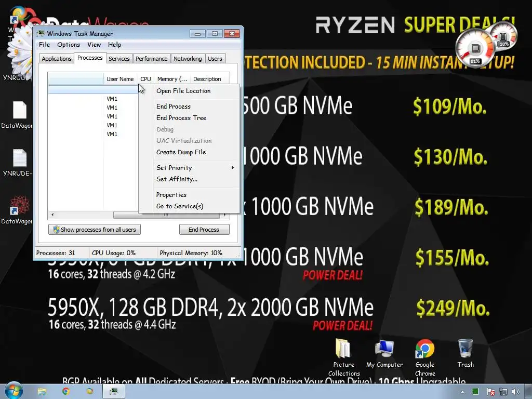Sort by the CPU column header
The height and width of the screenshot is (399, 532).
[145, 79]
